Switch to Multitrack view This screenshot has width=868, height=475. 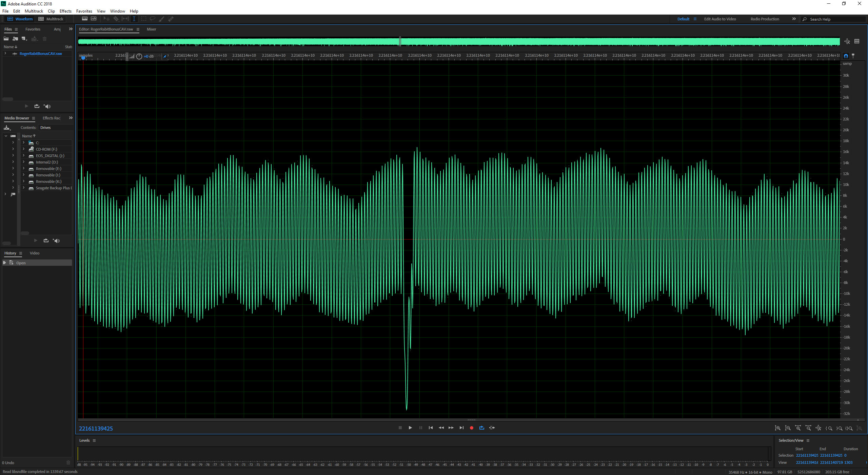pyautogui.click(x=51, y=19)
